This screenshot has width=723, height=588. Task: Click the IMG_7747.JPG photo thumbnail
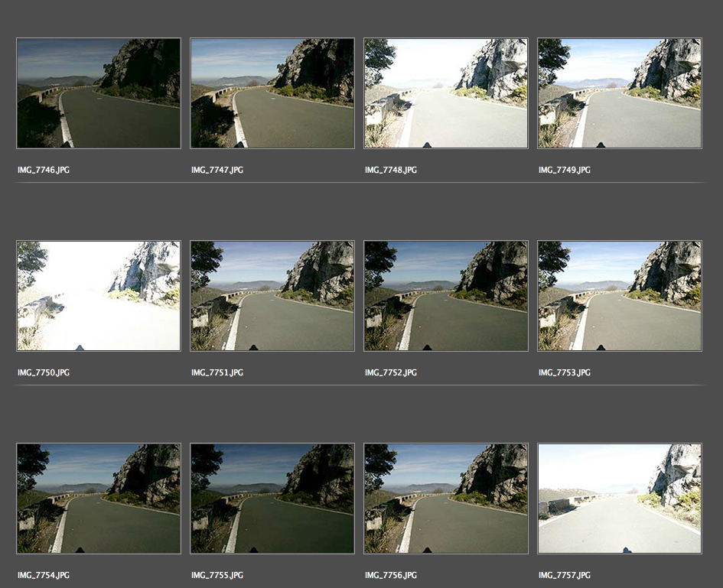272,93
